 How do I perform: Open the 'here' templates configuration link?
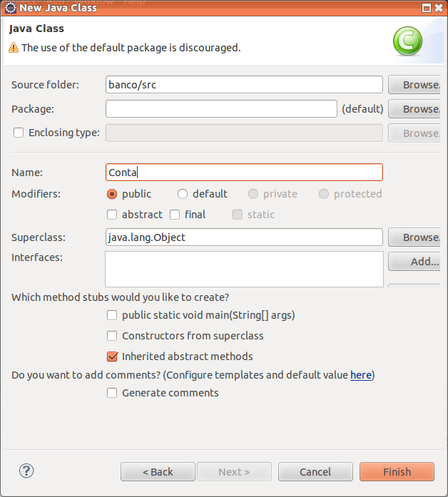coord(360,375)
